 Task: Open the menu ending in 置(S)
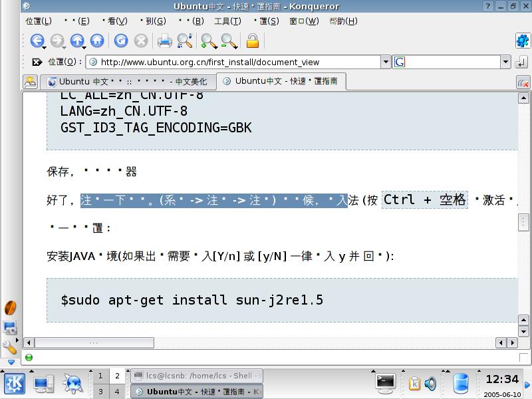[266, 21]
